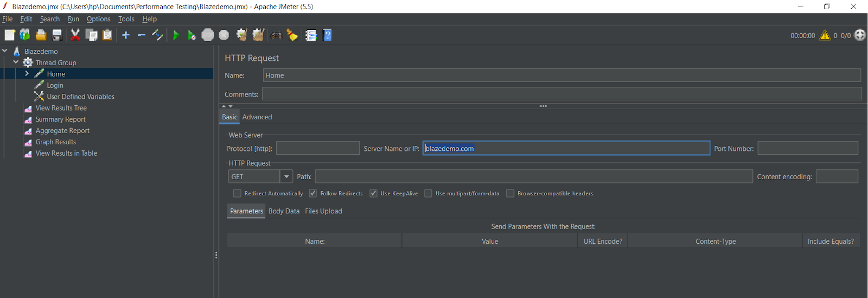Click the Toggle enable/disable icon
This screenshot has height=298, width=868.
tap(157, 35)
